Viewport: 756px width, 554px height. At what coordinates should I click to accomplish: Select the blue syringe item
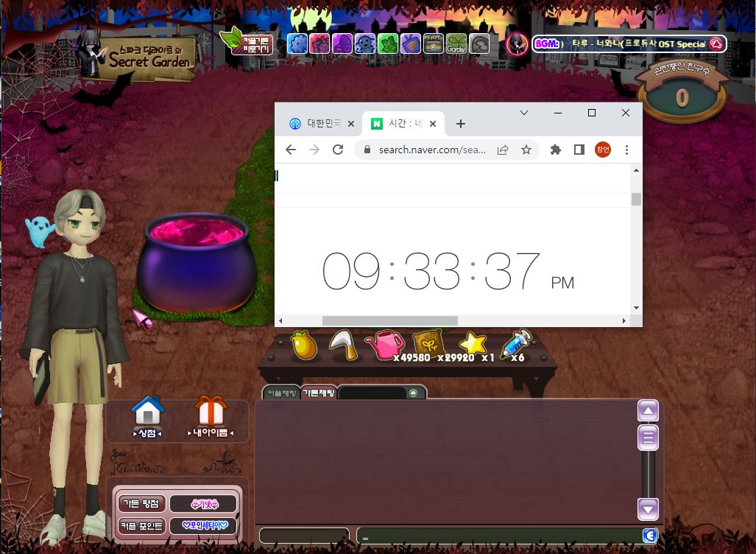click(515, 345)
